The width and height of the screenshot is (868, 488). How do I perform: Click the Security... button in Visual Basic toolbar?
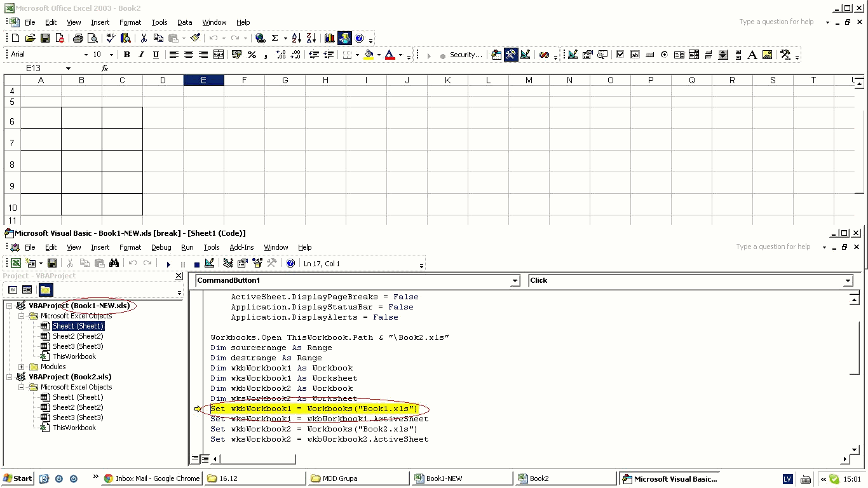click(x=466, y=55)
